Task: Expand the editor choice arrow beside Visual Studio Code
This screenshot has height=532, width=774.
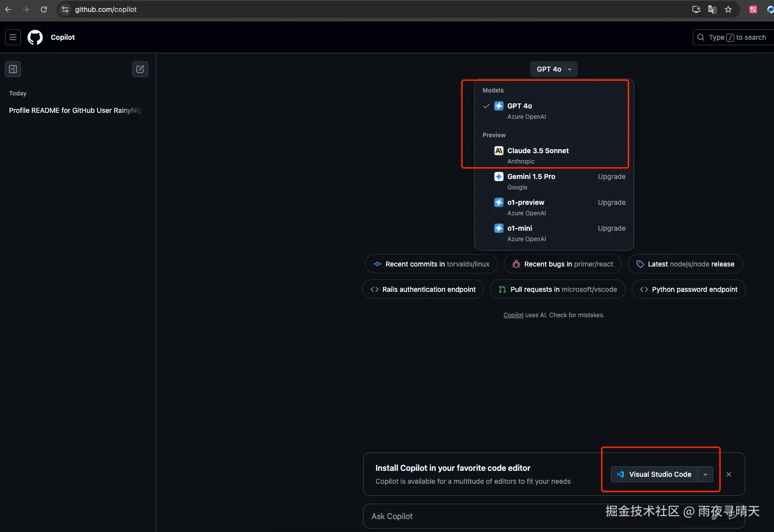Action: [x=705, y=474]
